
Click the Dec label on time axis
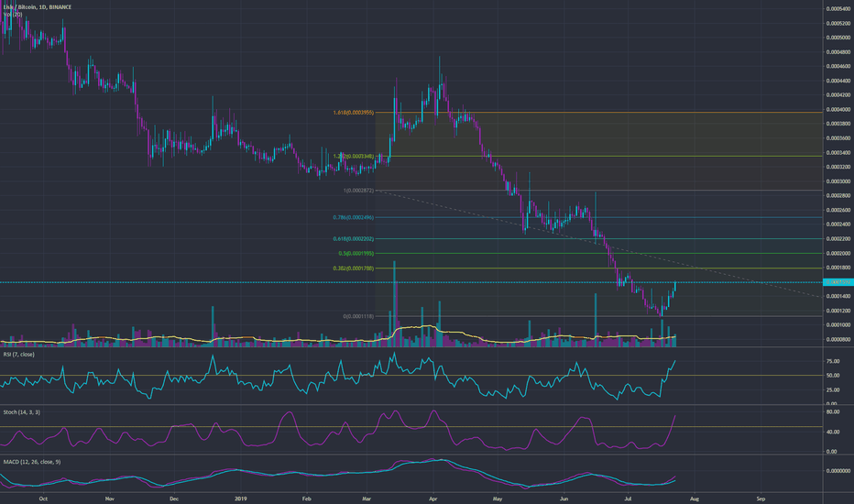[x=174, y=499]
